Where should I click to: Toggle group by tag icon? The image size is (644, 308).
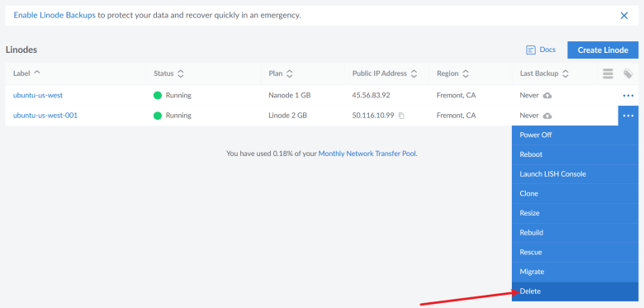point(628,73)
